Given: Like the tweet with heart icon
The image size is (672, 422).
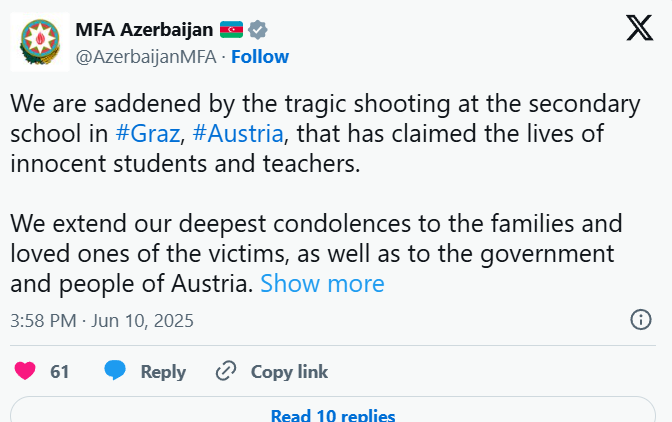Looking at the screenshot, I should 25,371.
